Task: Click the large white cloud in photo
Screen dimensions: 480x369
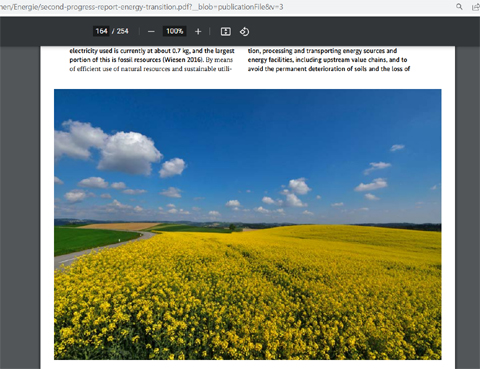Action: point(128,153)
